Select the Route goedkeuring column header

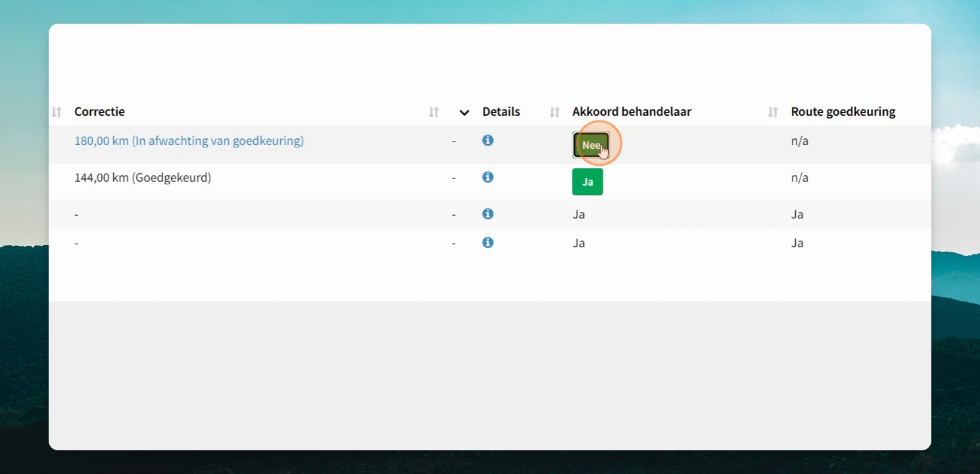pyautogui.click(x=843, y=112)
